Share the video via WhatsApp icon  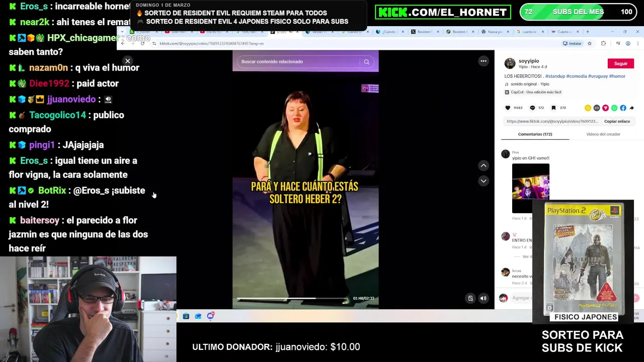[614, 108]
